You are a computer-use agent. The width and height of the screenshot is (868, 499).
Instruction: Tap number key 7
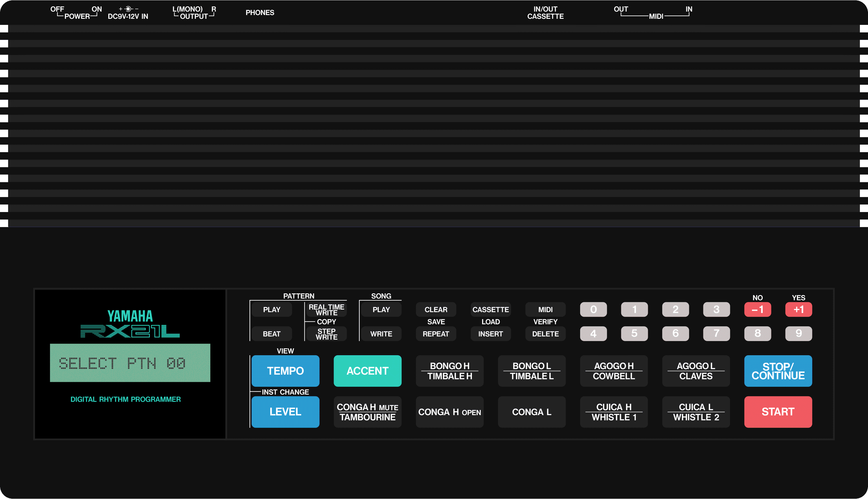pos(717,334)
